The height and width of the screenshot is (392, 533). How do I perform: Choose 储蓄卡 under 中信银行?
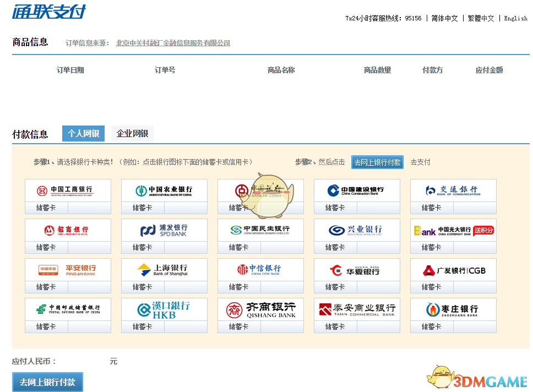[x=239, y=287]
